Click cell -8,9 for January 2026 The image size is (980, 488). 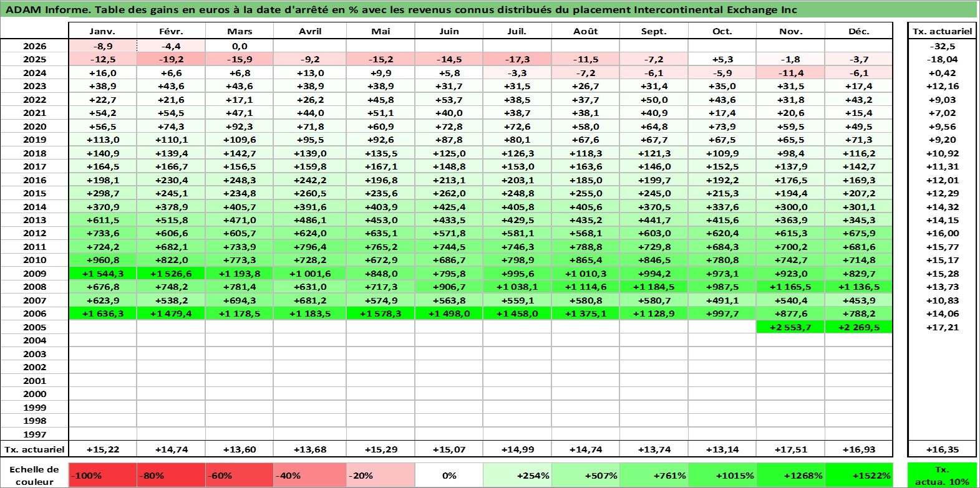102,46
